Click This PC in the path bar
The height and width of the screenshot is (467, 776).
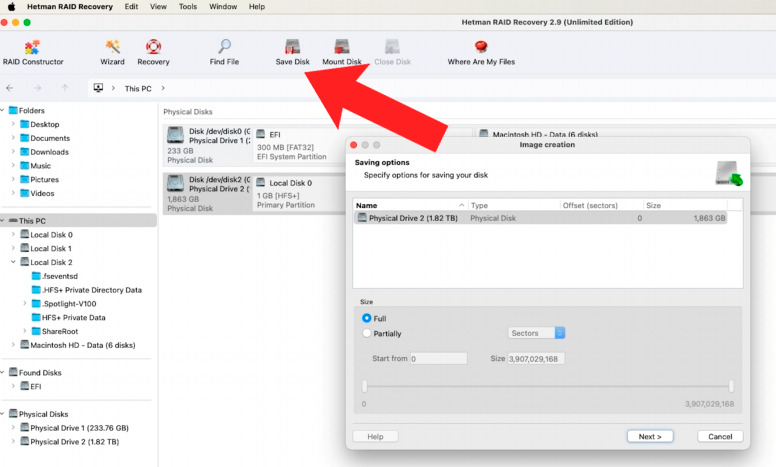[x=138, y=89]
